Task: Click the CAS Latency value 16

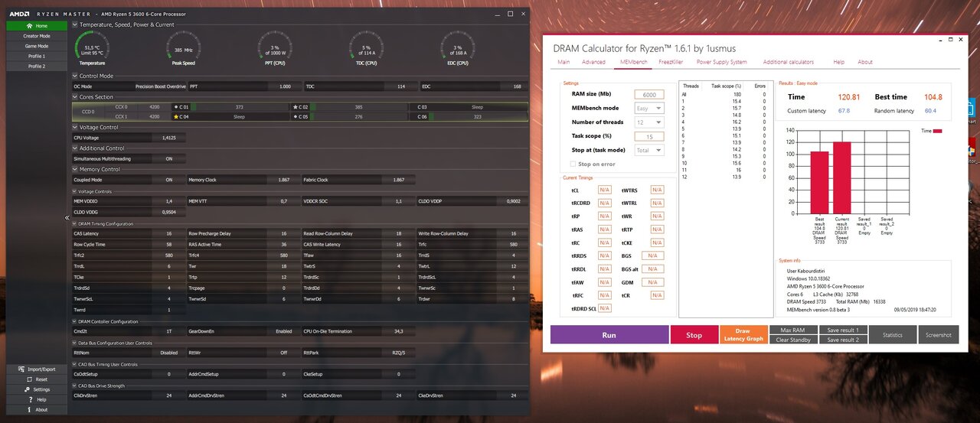Action: [168, 233]
